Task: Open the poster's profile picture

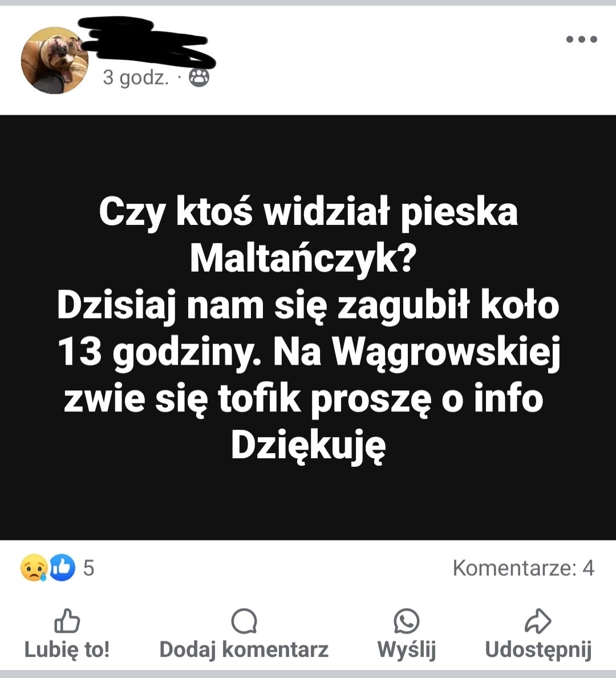Action: point(54,60)
